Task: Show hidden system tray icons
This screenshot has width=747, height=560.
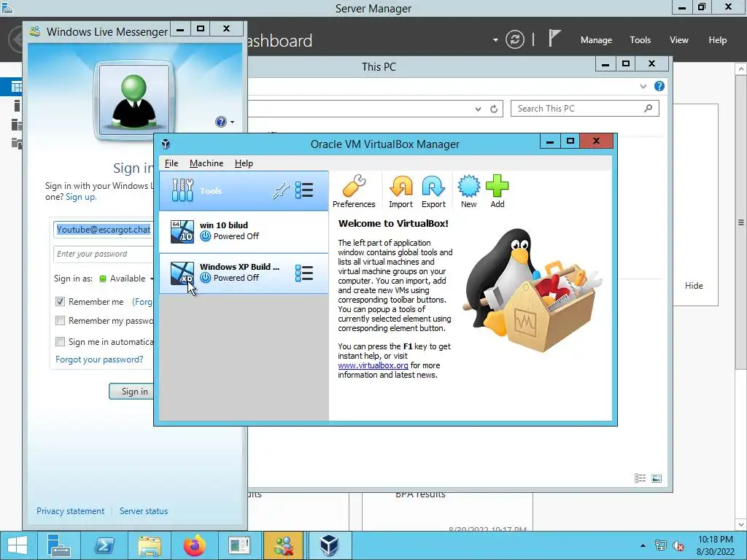Action: click(x=643, y=545)
